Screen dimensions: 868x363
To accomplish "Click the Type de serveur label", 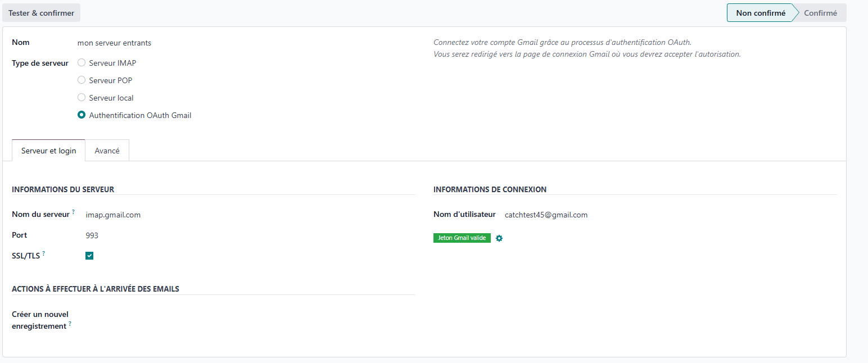I will click(x=40, y=63).
